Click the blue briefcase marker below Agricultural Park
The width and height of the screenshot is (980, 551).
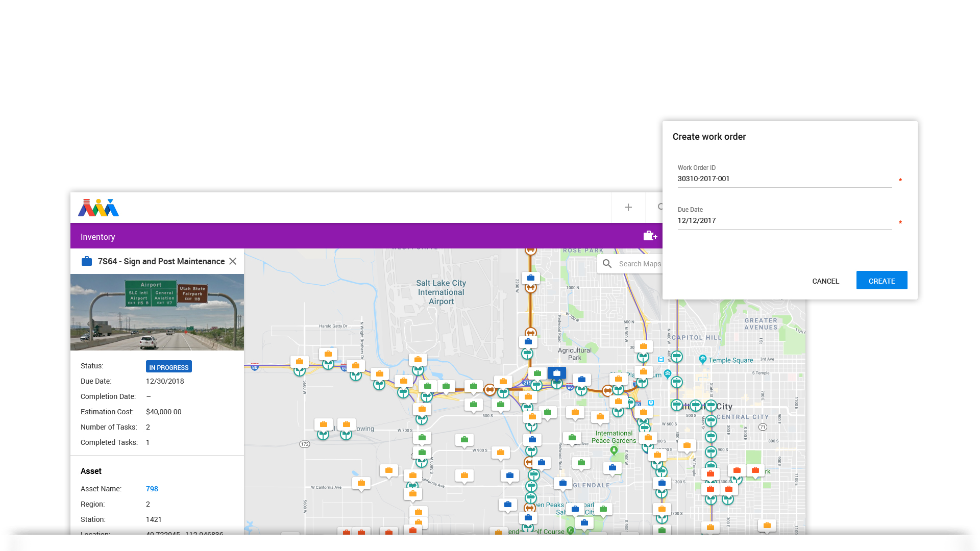pyautogui.click(x=582, y=380)
